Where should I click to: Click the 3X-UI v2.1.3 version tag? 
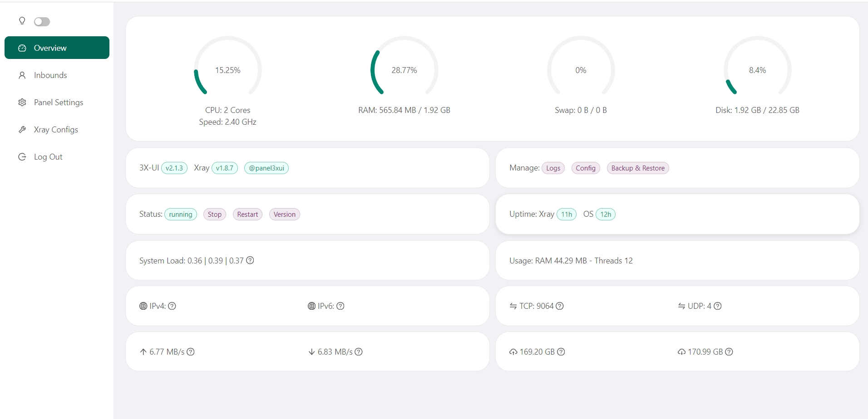[x=174, y=168]
